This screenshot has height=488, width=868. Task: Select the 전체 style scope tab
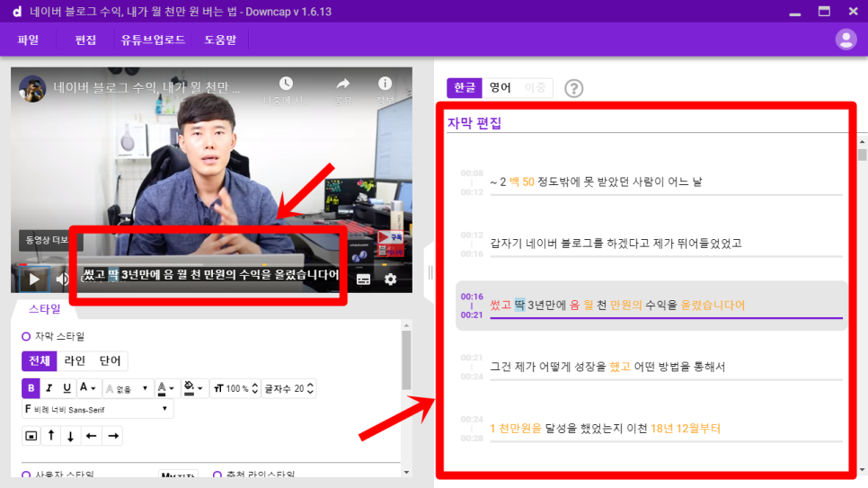[40, 361]
